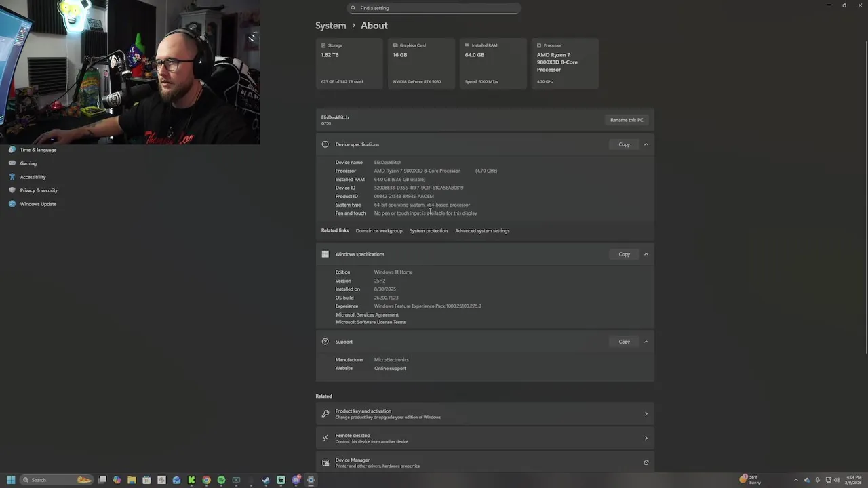
Task: Open Task View from the taskbar
Action: (x=102, y=480)
